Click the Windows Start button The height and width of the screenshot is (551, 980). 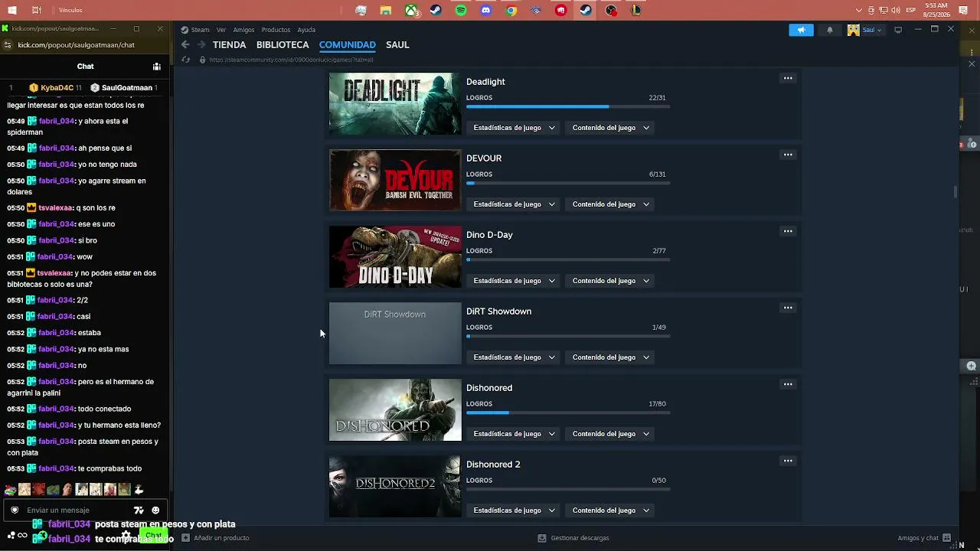point(12,11)
